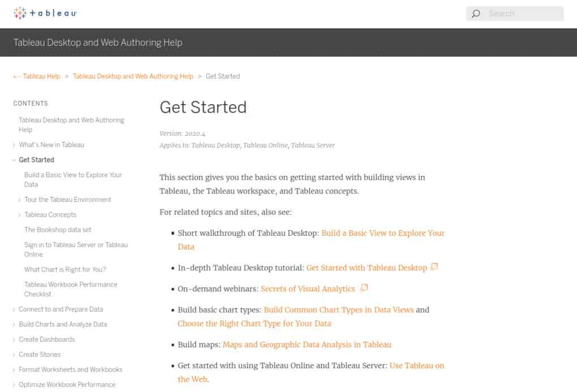Click the Tableau logo in the header

45,13
